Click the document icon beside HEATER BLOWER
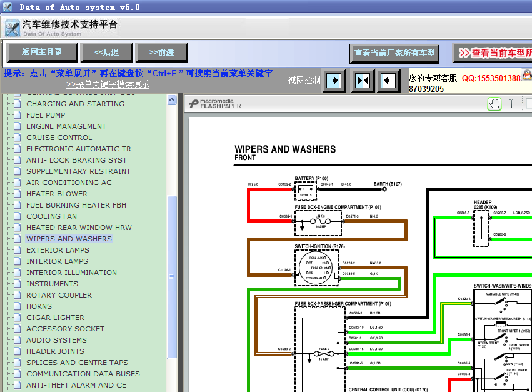532x392 pixels. pyautogui.click(x=18, y=193)
